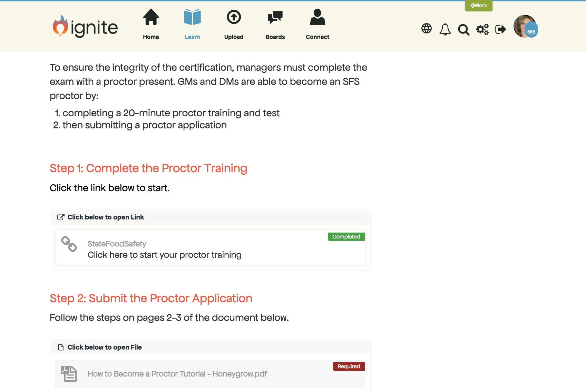The height and width of the screenshot is (392, 586).
Task: Click the 'Click below to open Link' header
Action: [x=106, y=217]
